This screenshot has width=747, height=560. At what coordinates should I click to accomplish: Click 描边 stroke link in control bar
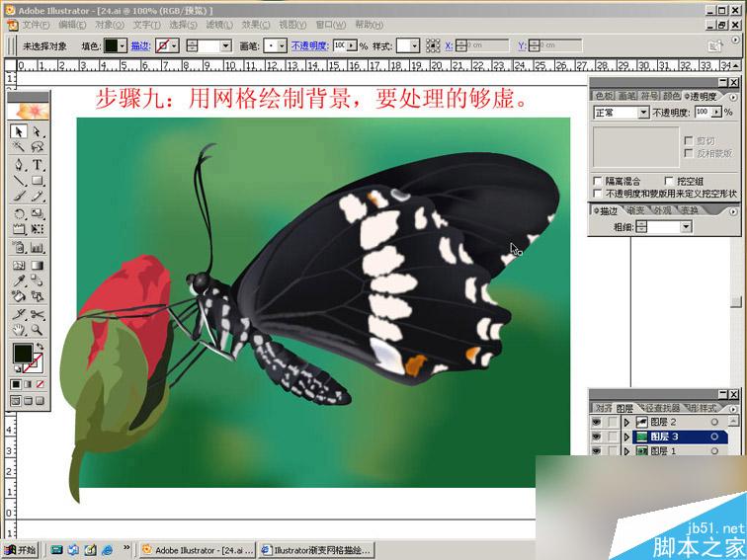(141, 45)
